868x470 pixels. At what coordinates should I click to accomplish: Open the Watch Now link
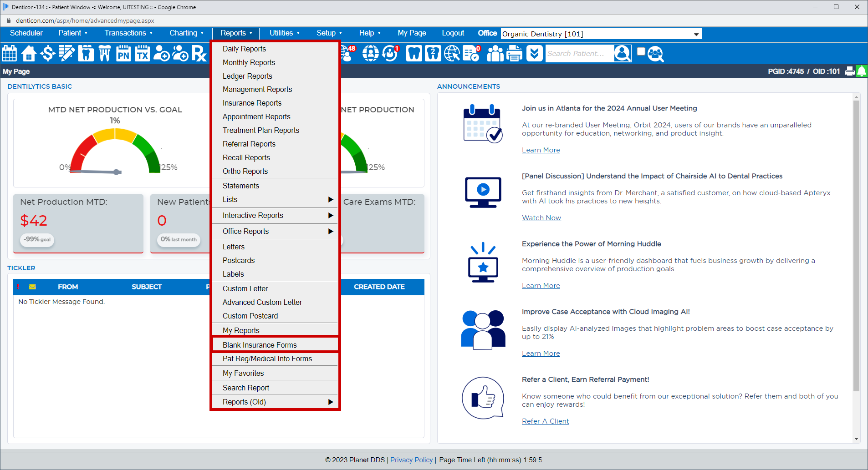(x=541, y=218)
